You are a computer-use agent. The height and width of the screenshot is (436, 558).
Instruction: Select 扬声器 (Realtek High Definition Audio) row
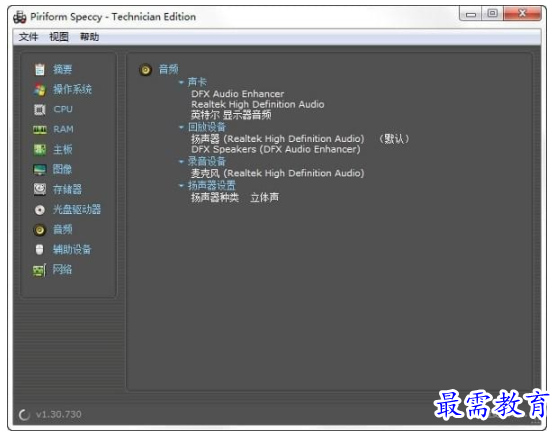pyautogui.click(x=278, y=139)
